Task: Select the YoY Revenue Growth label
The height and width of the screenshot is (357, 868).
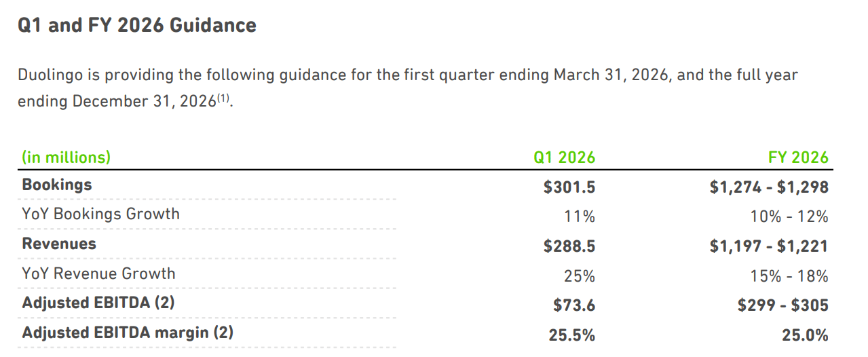Action: (98, 274)
